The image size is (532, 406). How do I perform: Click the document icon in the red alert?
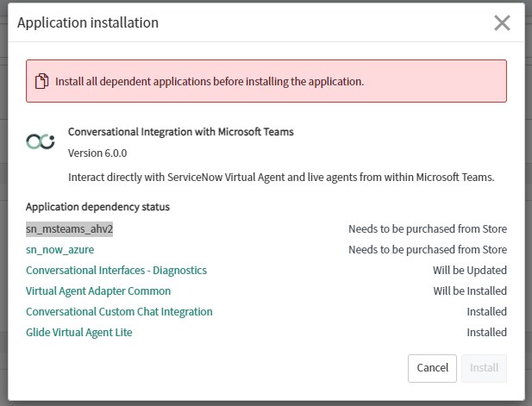pyautogui.click(x=41, y=81)
